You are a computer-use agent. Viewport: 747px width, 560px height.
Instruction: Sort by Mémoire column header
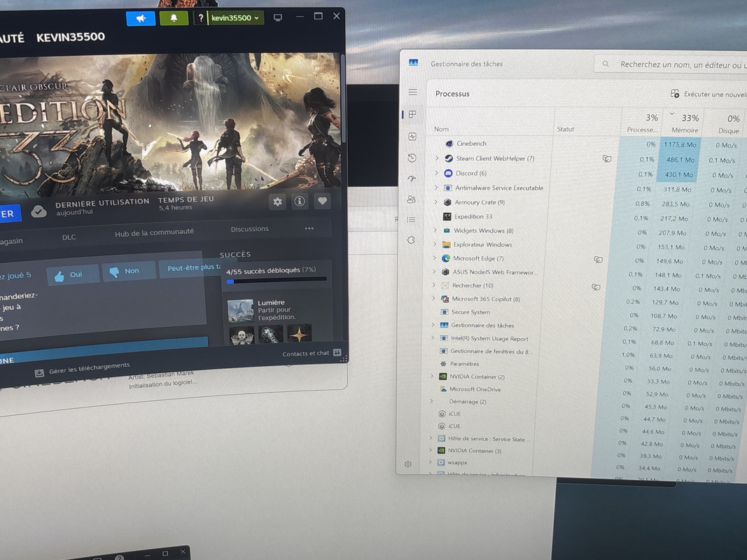685,125
